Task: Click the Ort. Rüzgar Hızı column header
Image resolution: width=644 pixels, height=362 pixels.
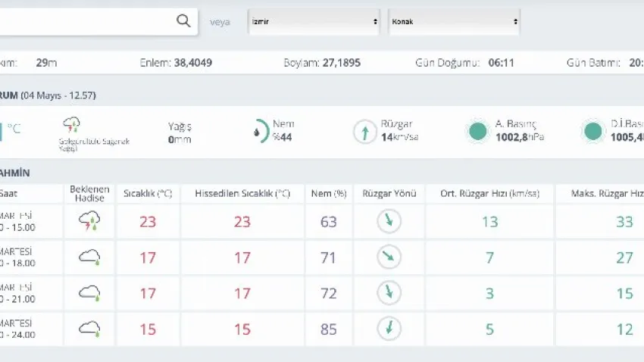Action: point(489,194)
